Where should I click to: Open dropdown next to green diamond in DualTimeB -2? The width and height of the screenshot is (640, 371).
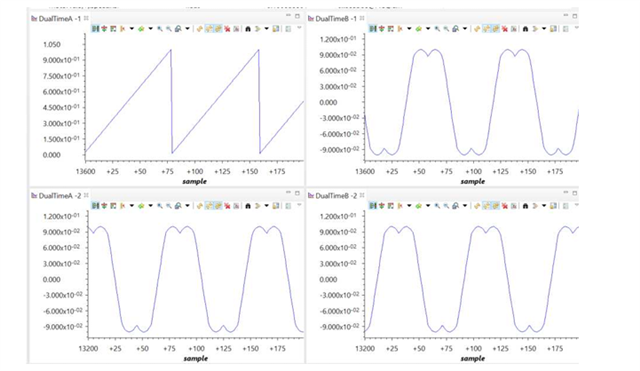[428, 205]
